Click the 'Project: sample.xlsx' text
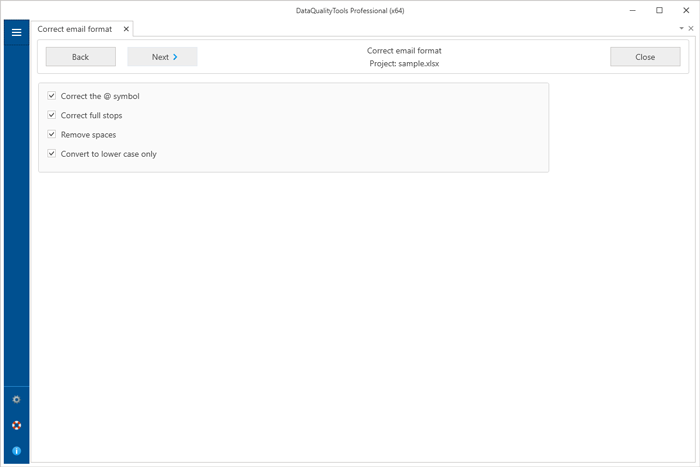The height and width of the screenshot is (467, 700). coord(404,63)
